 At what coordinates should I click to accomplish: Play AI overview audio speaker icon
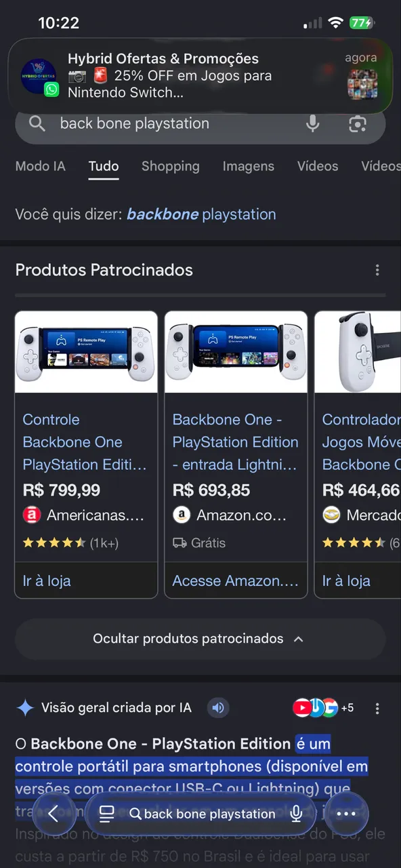pos(218,708)
